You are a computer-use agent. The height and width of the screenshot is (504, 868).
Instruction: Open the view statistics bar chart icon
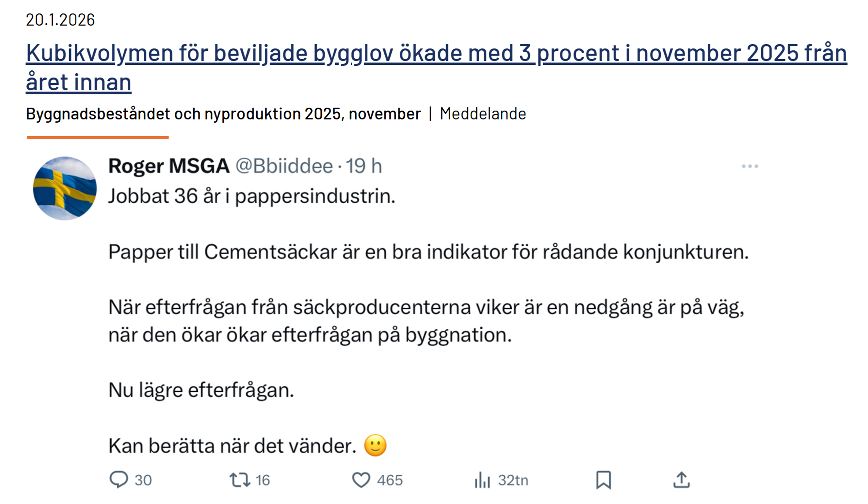pyautogui.click(x=482, y=480)
